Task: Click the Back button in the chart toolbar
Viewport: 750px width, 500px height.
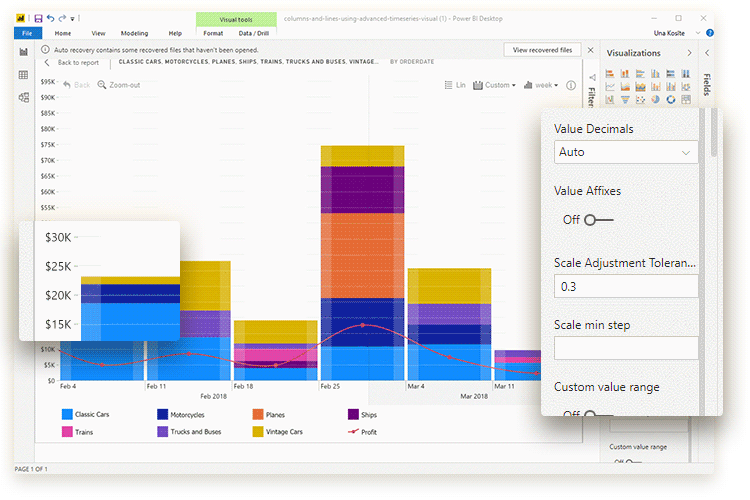Action: [77, 85]
